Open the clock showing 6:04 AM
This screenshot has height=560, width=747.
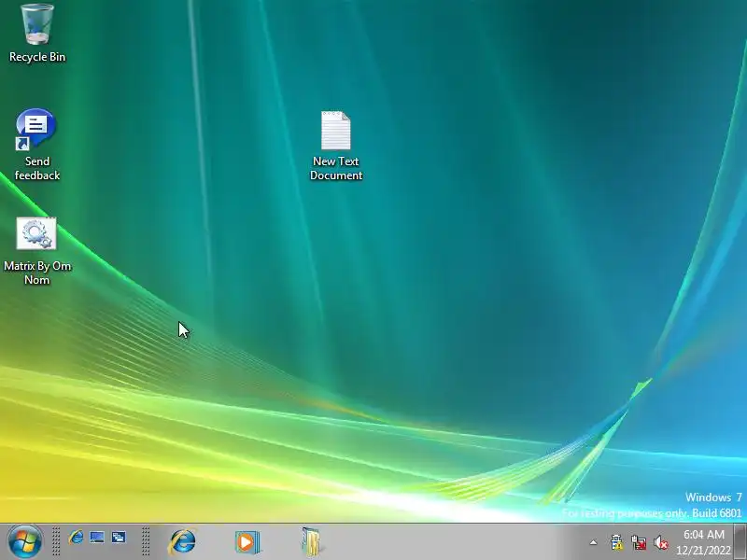point(704,542)
